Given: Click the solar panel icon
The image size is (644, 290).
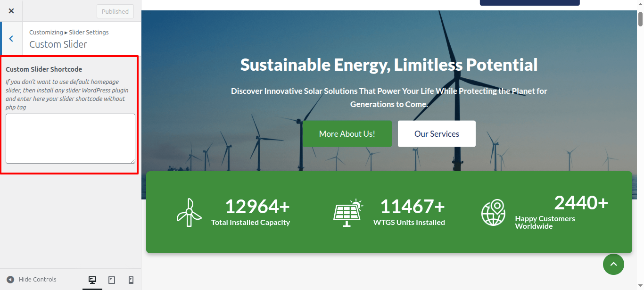Looking at the screenshot, I should tap(348, 212).
